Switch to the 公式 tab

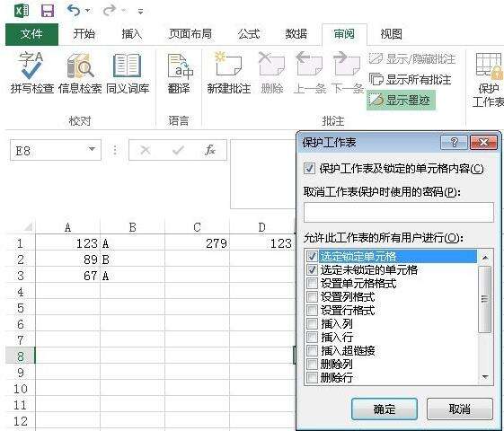click(x=249, y=34)
